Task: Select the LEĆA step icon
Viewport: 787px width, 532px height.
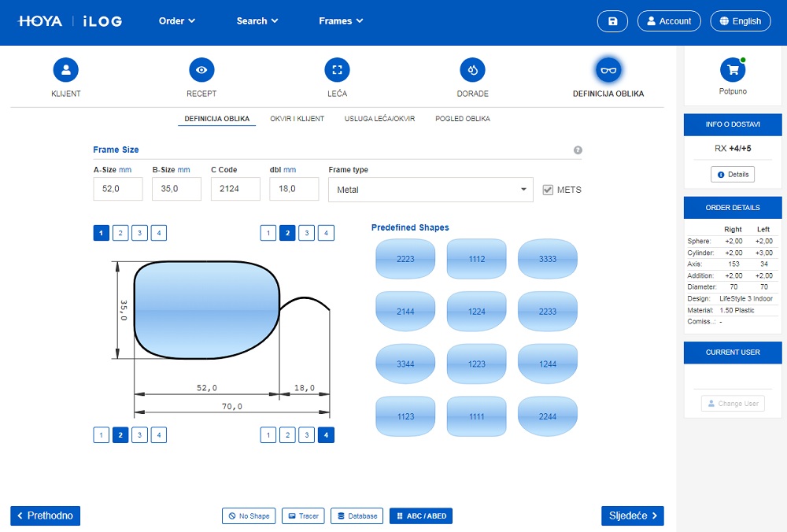Action: pos(337,70)
